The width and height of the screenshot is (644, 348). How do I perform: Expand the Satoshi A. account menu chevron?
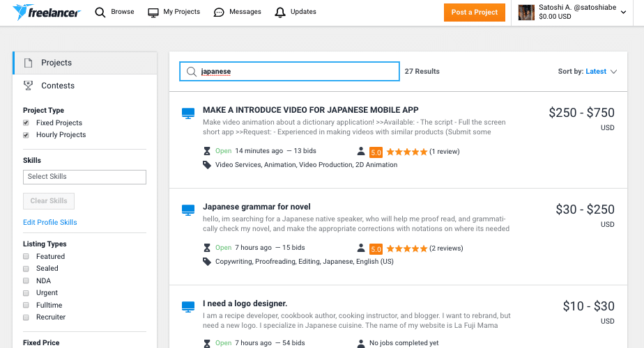[x=624, y=13]
